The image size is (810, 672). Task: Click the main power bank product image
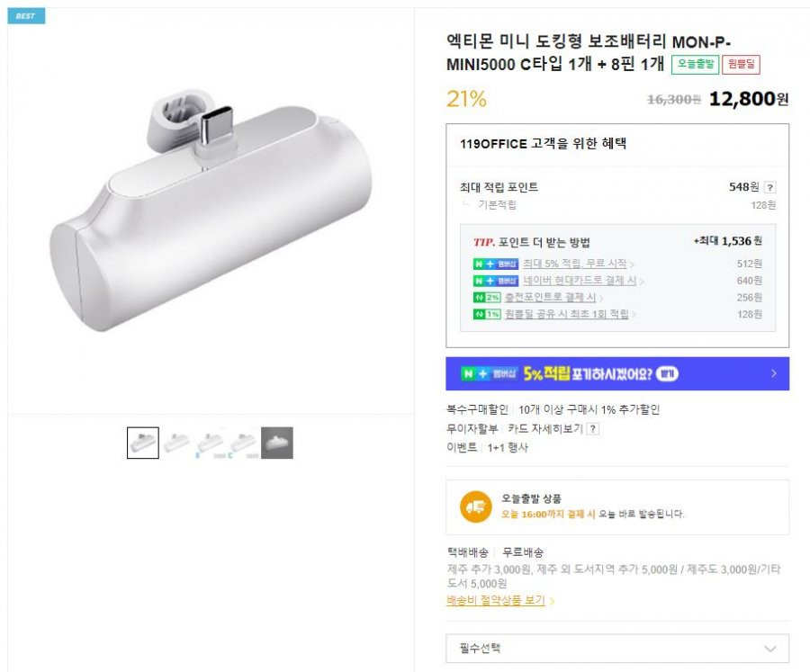tap(211, 211)
